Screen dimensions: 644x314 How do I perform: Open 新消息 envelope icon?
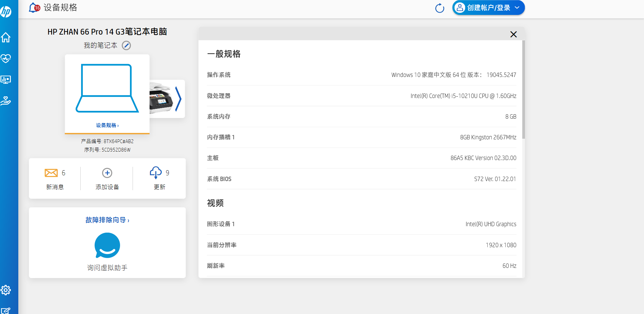click(x=51, y=173)
